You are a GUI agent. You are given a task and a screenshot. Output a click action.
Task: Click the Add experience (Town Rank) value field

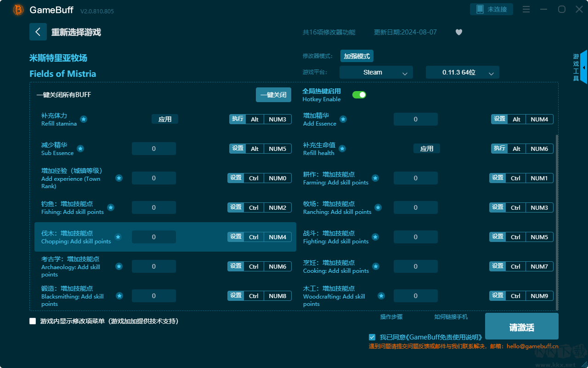coord(154,178)
